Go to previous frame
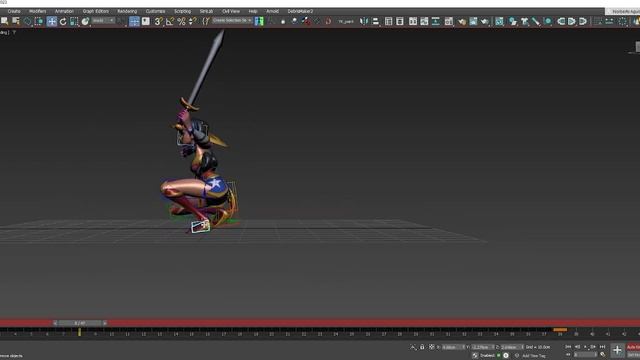The image size is (640, 360). [577, 347]
